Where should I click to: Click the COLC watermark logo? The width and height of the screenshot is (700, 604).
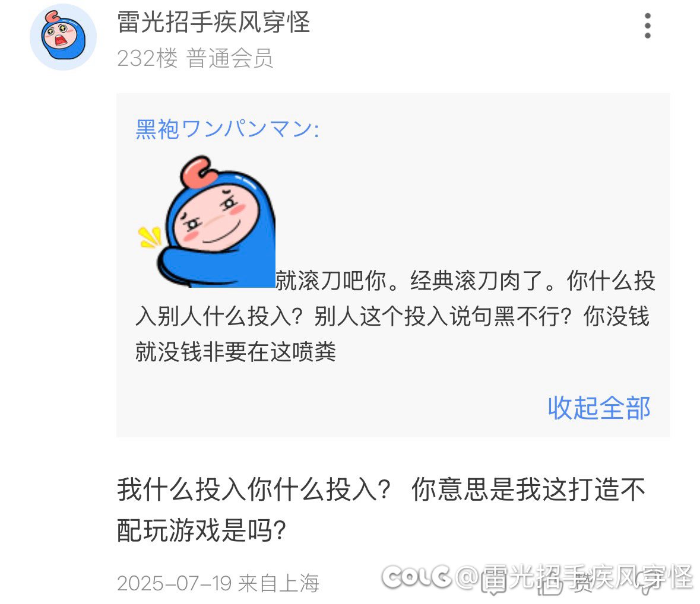coord(417,576)
